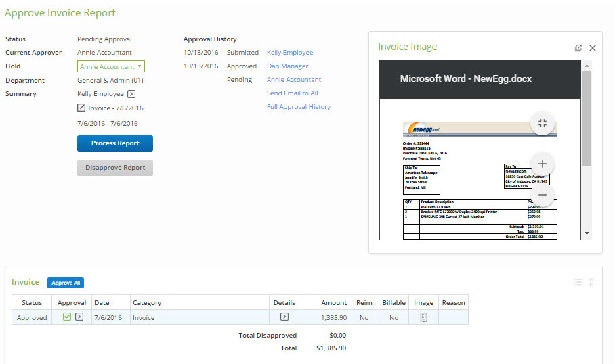The height and width of the screenshot is (364, 615).
Task: Click the Send Email to All link
Action: 292,93
